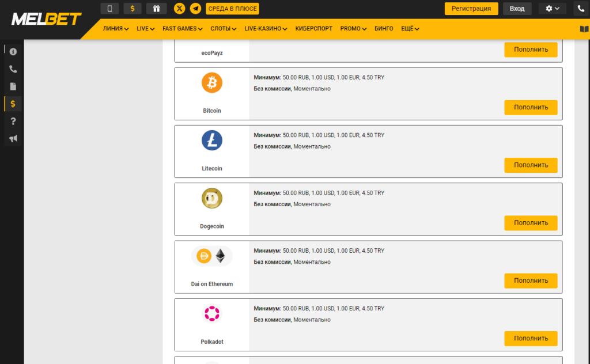590x364 pixels.
Task: Click the open book icon at right of nav bar
Action: [584, 29]
